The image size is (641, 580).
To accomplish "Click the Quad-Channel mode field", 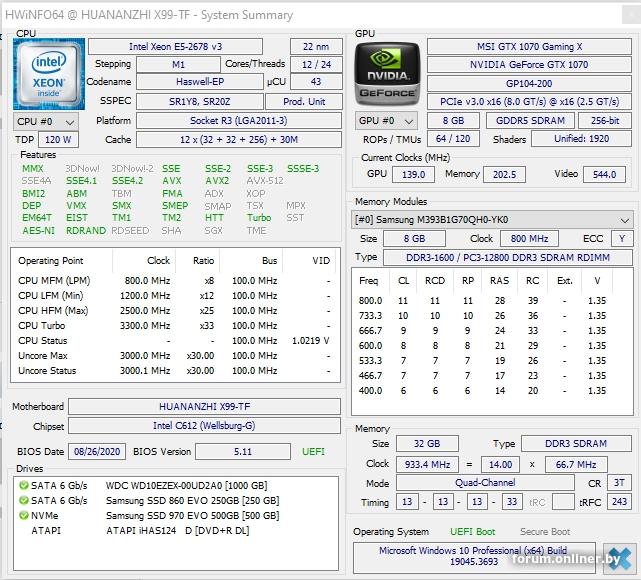I will coord(485,483).
